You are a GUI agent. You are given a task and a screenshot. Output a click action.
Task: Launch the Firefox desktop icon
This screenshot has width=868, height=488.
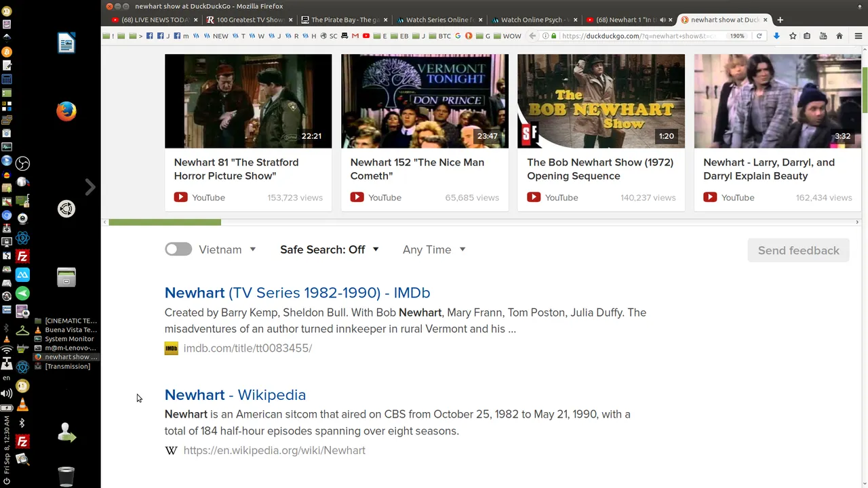tap(66, 111)
